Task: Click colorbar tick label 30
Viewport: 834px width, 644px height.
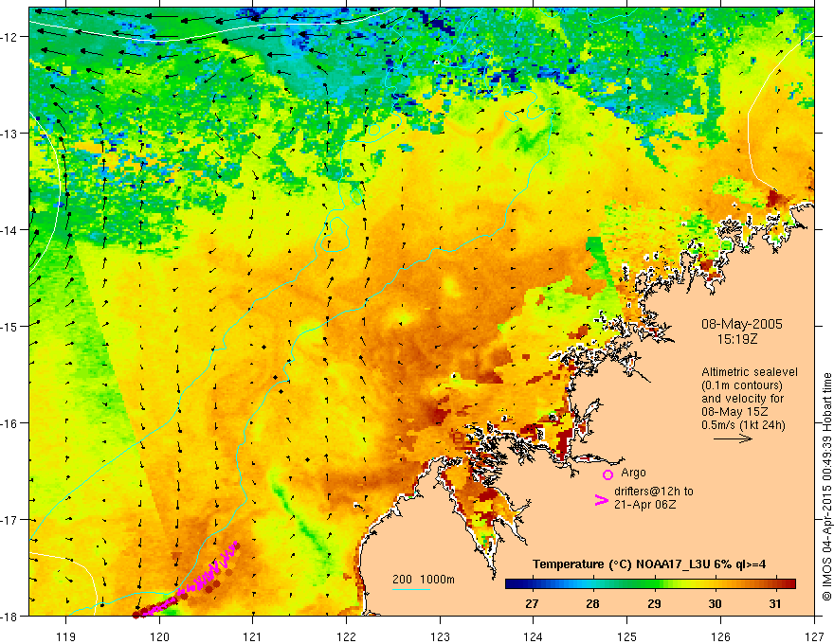Action: coord(715,603)
